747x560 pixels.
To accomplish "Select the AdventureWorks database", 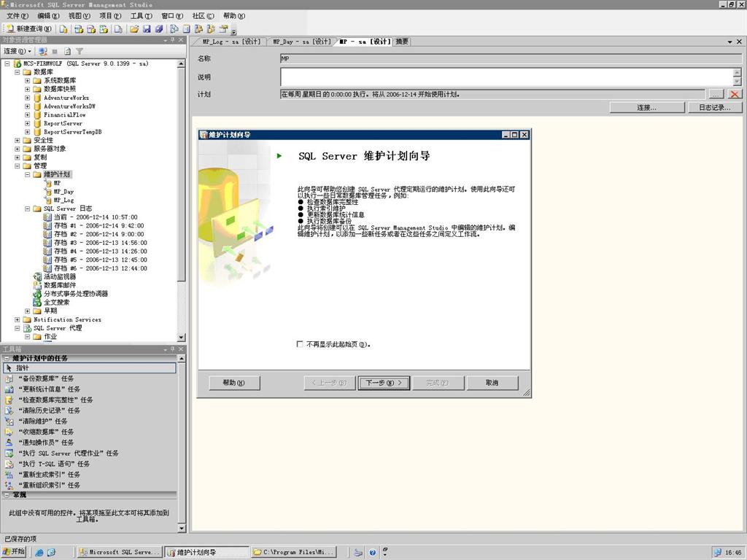I will (66, 98).
